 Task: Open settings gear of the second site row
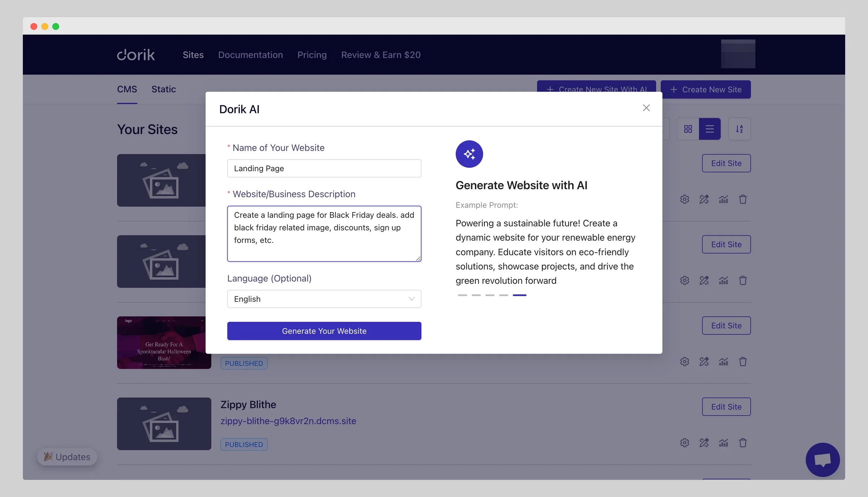[684, 281]
